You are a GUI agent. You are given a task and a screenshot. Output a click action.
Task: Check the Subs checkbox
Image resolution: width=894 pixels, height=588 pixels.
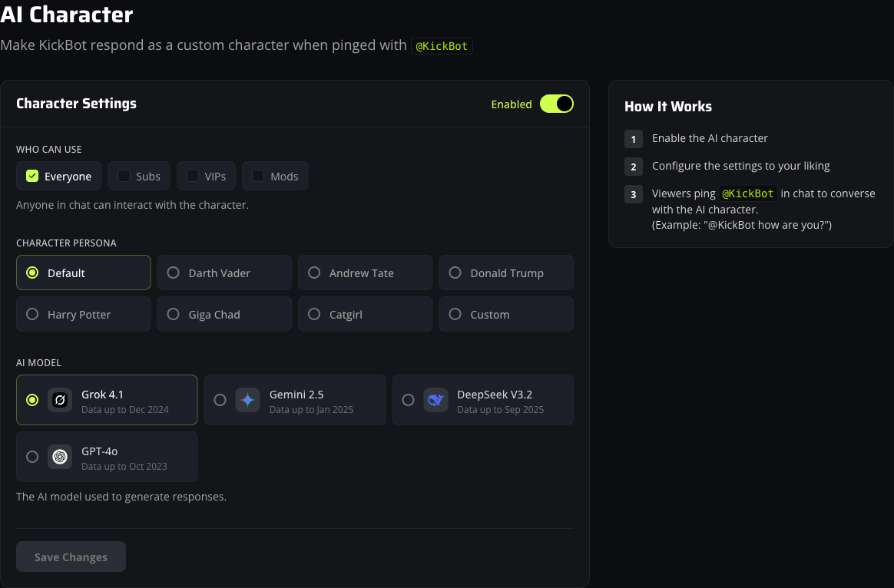(124, 176)
